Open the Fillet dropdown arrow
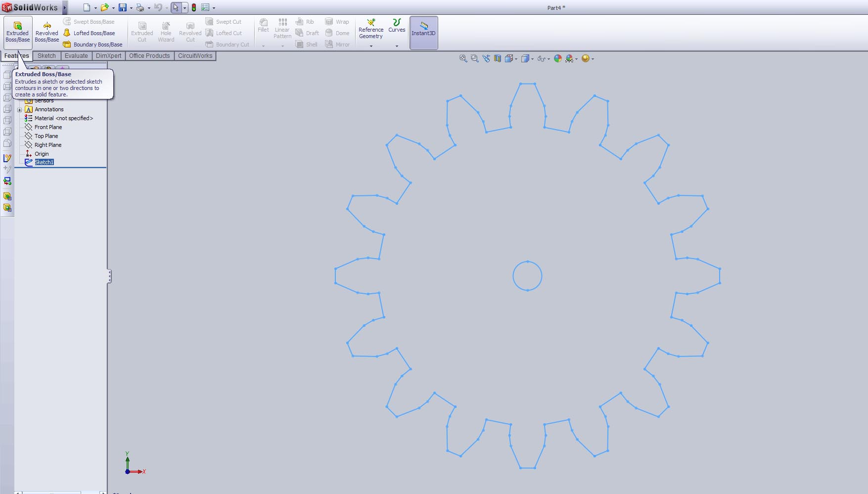The image size is (868, 494). 263,46
